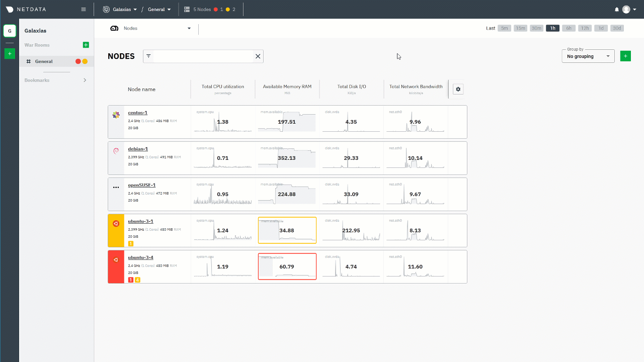Image resolution: width=644 pixels, height=362 pixels.
Task: Add a new War Room
Action: pyautogui.click(x=86, y=45)
